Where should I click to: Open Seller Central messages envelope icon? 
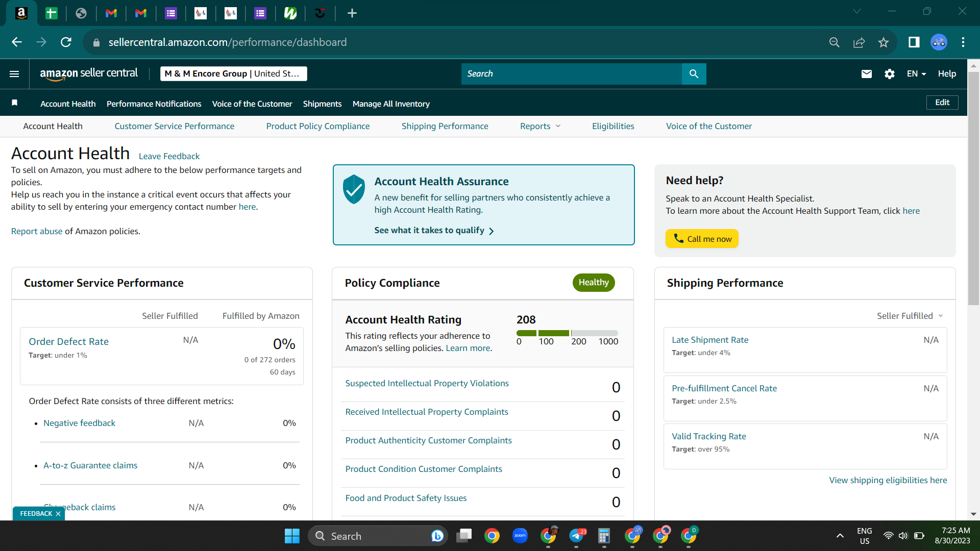point(866,74)
